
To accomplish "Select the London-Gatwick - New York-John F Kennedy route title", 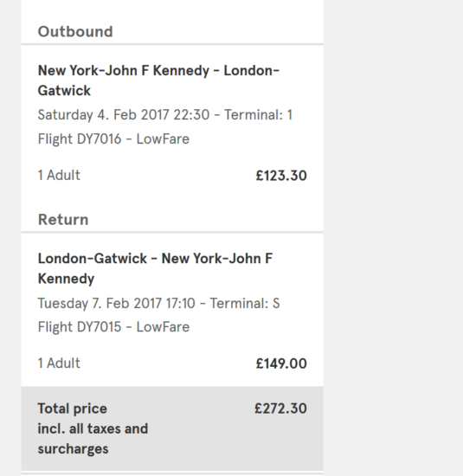I will click(x=155, y=268).
